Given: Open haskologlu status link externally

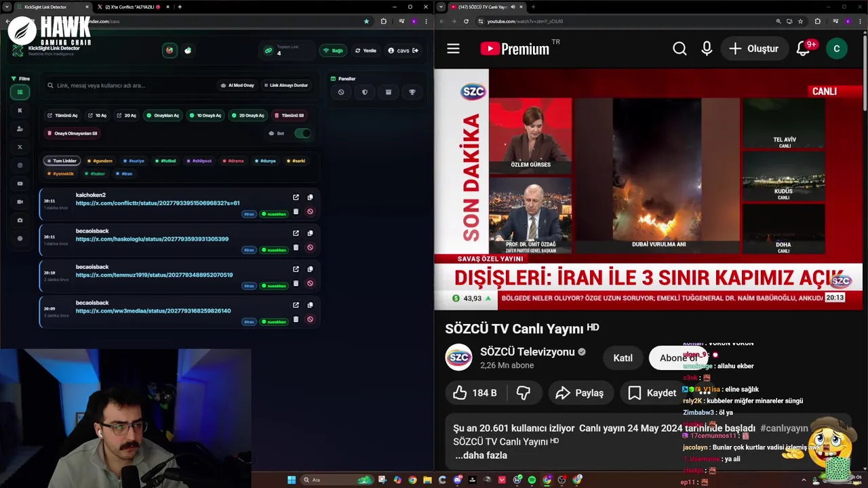Looking at the screenshot, I should (x=296, y=233).
